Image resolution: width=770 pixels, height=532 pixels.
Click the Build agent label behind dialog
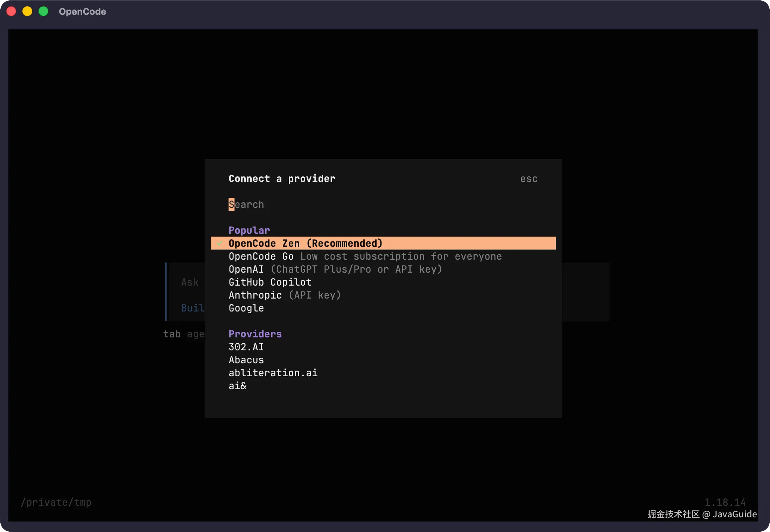pyautogui.click(x=192, y=308)
